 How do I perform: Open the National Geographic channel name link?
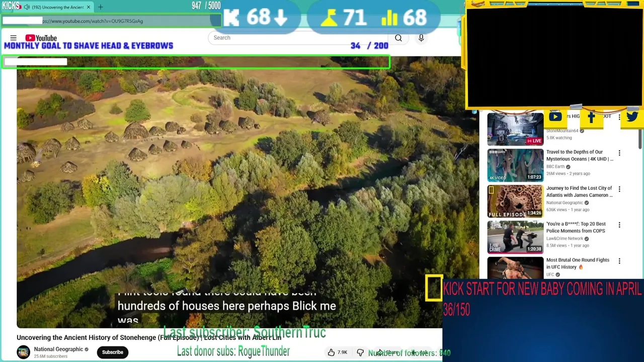pos(58,349)
